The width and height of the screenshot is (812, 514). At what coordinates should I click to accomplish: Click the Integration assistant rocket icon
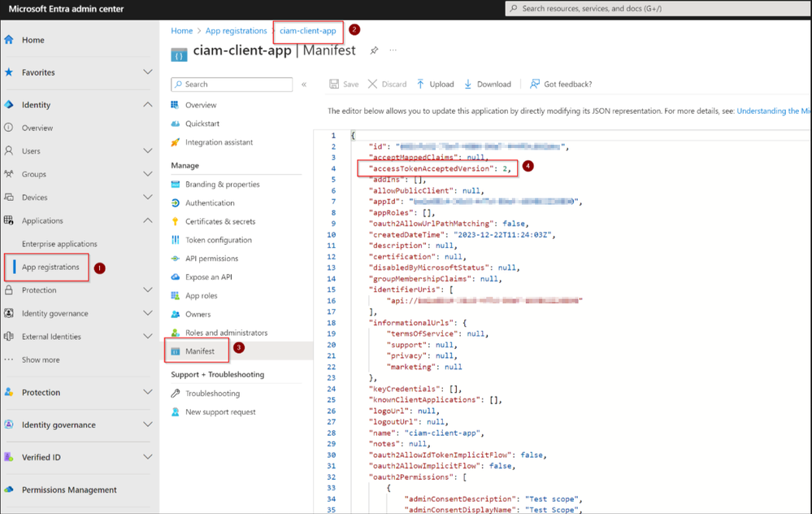point(175,142)
